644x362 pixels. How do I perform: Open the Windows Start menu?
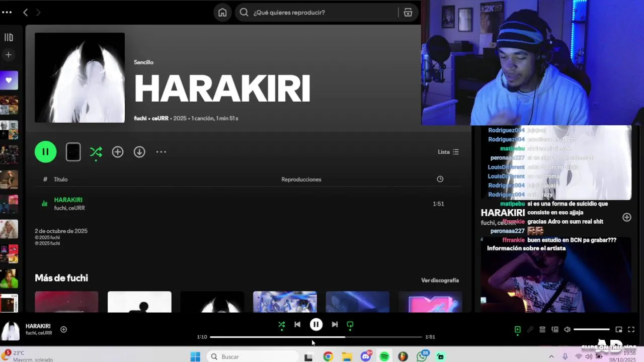195,357
